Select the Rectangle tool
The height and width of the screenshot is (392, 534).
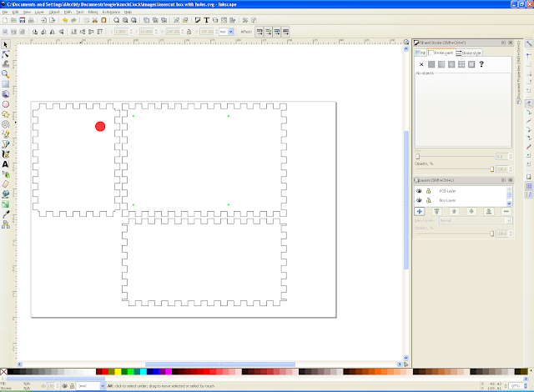tap(6, 84)
